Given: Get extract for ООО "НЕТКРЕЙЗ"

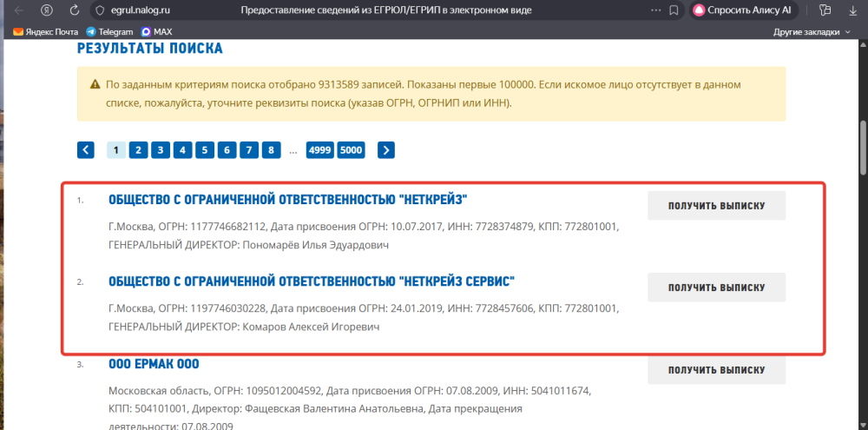Looking at the screenshot, I should pyautogui.click(x=716, y=206).
